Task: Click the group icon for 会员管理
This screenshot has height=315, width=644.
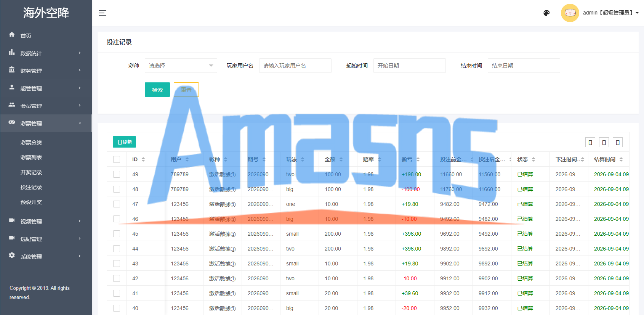Action: point(12,105)
